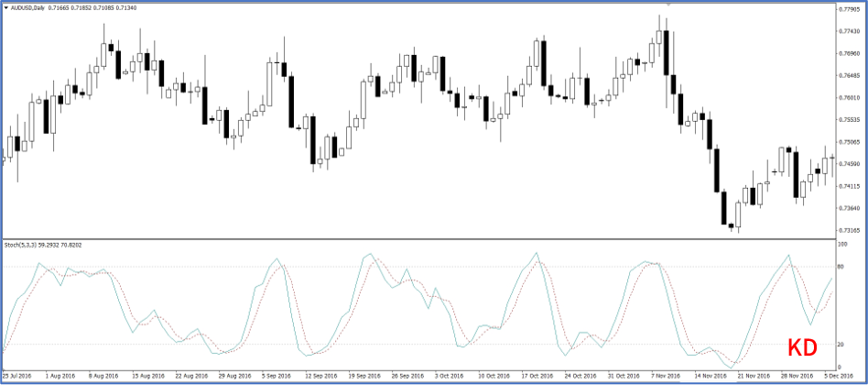Click the 0.77905 price scale label
This screenshot has width=868, height=385.
point(849,9)
